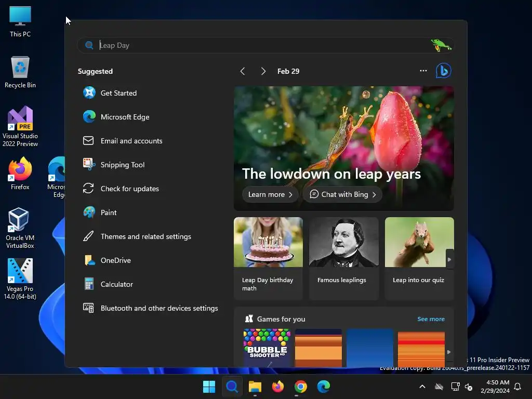This screenshot has width=532, height=399.
Task: Click the Search button on taskbar
Action: coord(232,387)
